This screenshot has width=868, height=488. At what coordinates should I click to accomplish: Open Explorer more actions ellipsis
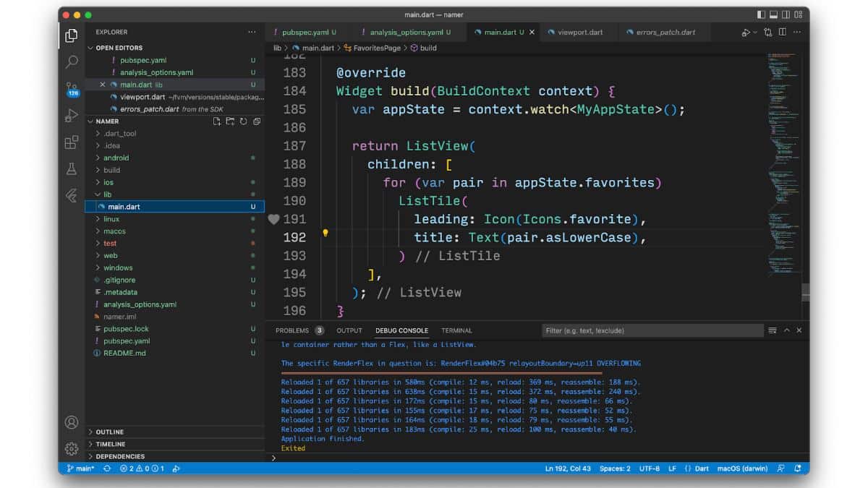click(252, 32)
